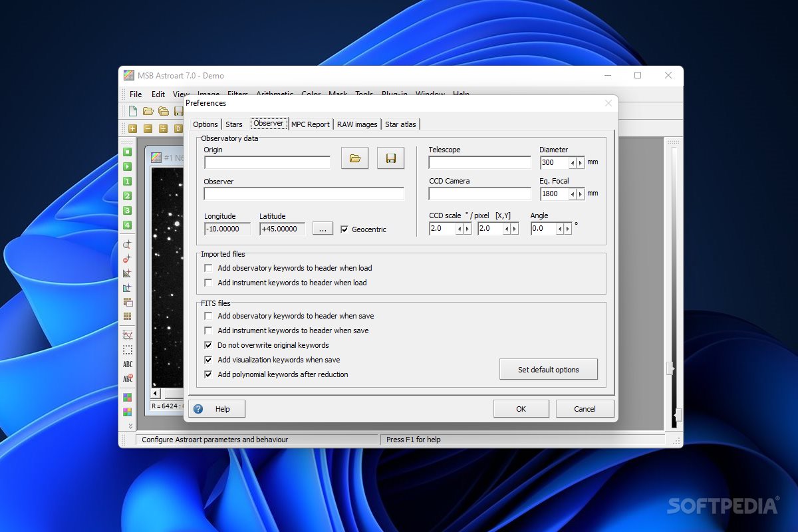This screenshot has height=532, width=798.
Task: Click the yellow plus add icon
Action: point(133,128)
